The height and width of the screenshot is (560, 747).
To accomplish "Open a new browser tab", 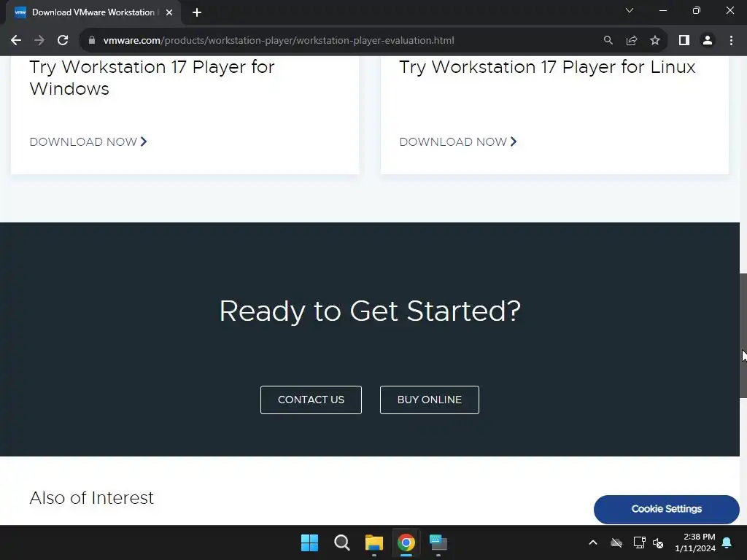I will (x=197, y=12).
